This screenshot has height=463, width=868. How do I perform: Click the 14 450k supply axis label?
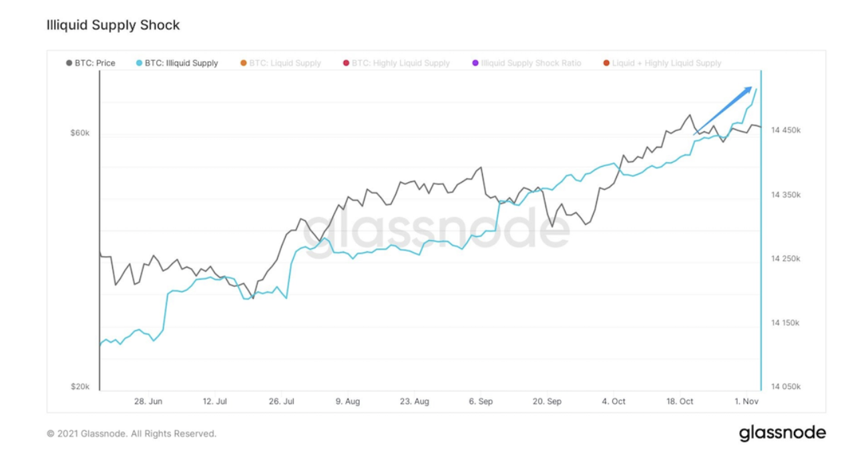click(x=785, y=130)
